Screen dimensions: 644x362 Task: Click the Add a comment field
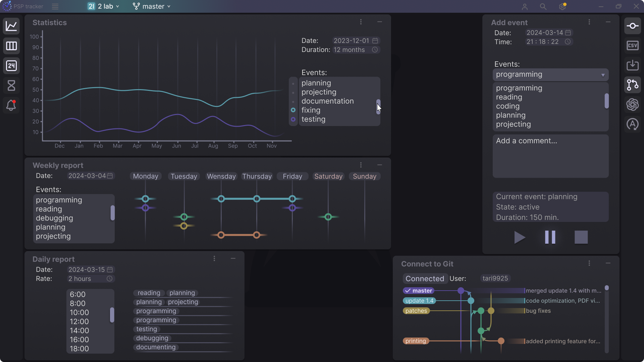coord(550,156)
